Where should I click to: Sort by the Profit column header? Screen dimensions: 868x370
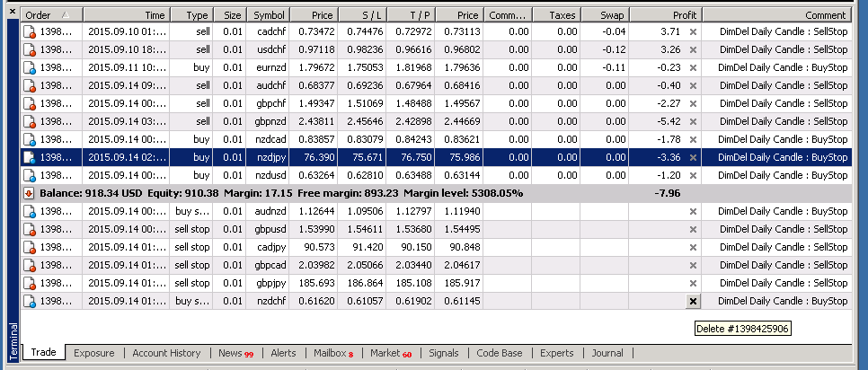pyautogui.click(x=666, y=15)
